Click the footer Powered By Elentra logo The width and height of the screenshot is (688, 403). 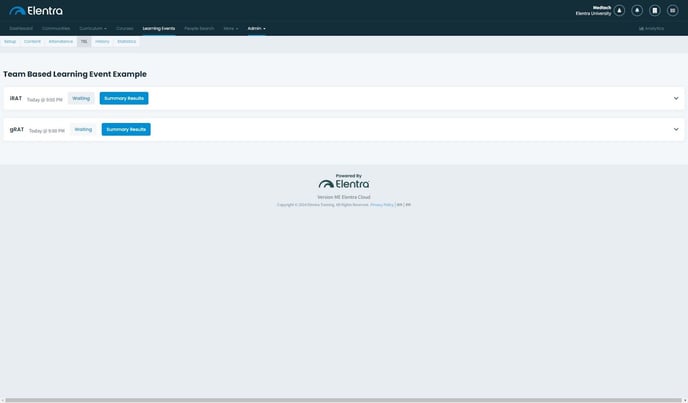tap(344, 183)
